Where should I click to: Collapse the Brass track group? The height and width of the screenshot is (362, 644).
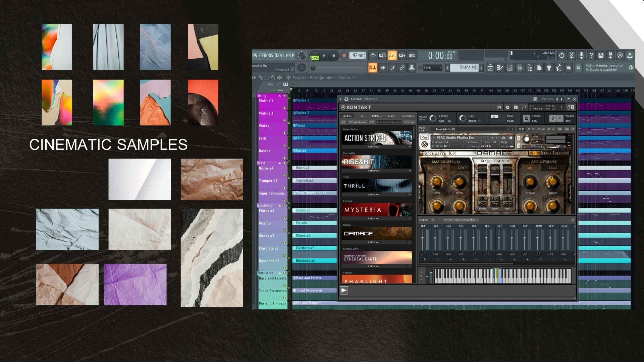point(280,163)
